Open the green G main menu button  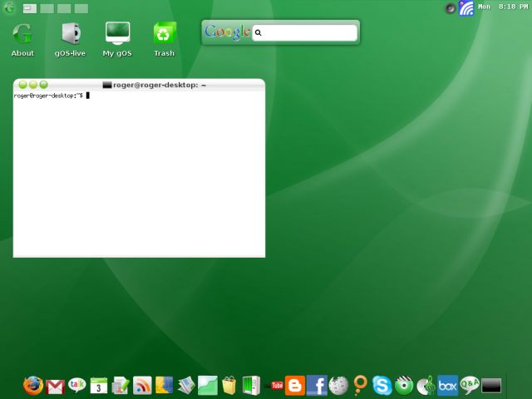pyautogui.click(x=9, y=7)
